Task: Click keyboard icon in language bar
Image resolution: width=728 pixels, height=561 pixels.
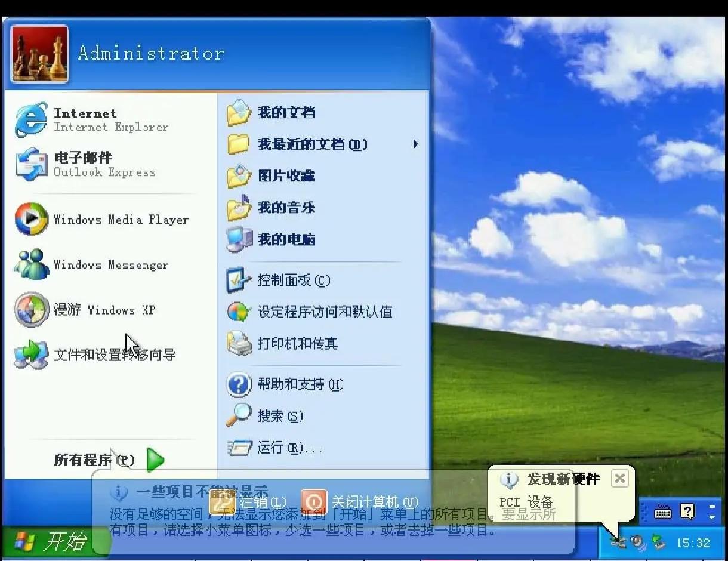Action: click(x=663, y=511)
